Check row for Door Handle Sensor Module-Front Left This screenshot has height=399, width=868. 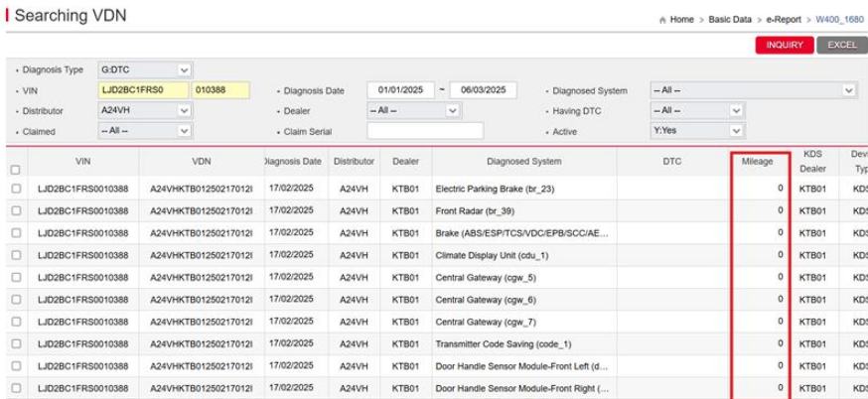pyautogui.click(x=16, y=366)
